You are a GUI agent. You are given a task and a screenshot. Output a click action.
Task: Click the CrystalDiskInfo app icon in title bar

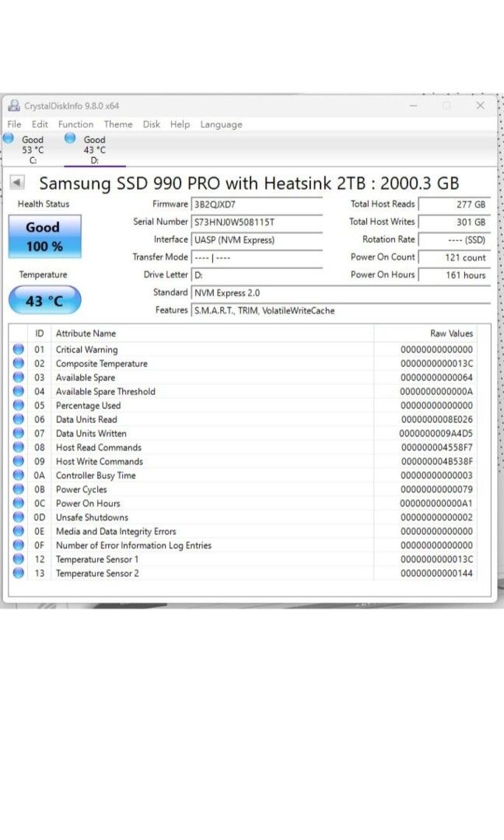click(14, 106)
